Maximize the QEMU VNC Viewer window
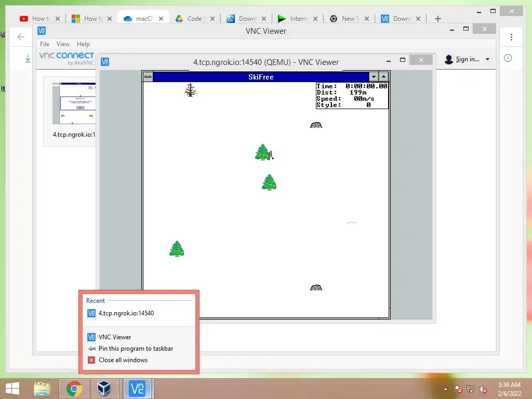 [403, 60]
